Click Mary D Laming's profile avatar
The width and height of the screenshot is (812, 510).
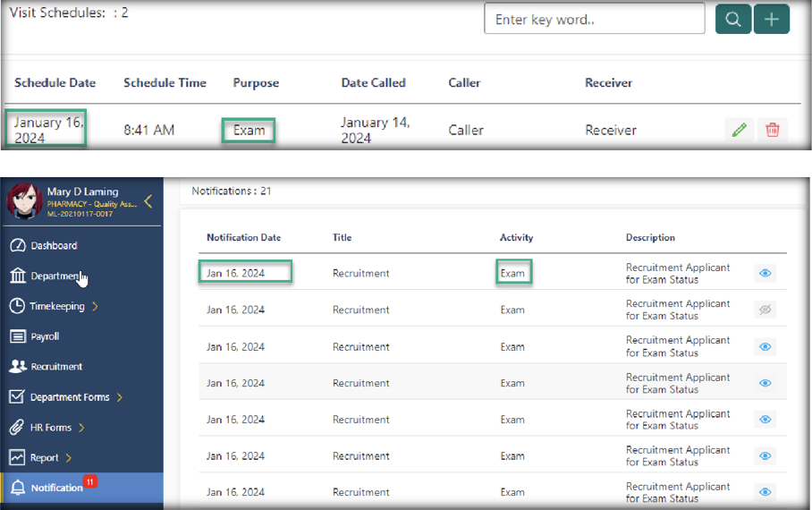(24, 201)
